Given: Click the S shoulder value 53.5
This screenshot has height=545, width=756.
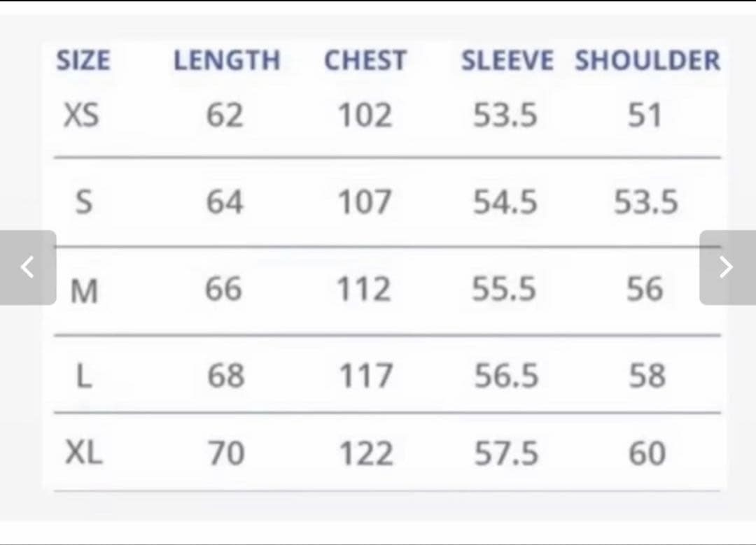Looking at the screenshot, I should 646,203.
